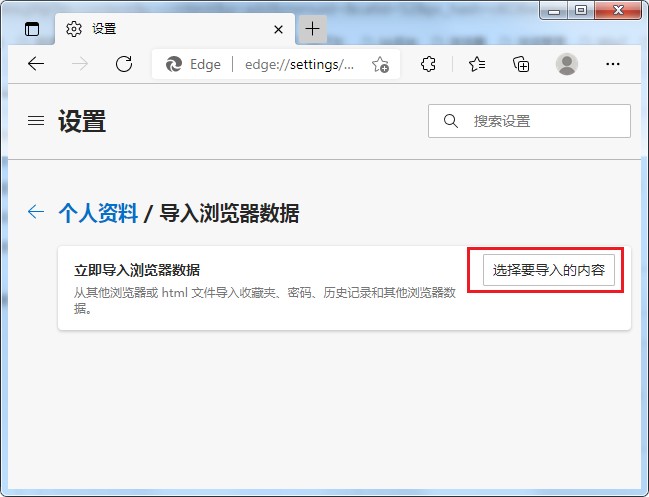This screenshot has height=497, width=649.
Task: Click the 选择要导入的内容 button
Action: tap(549, 270)
